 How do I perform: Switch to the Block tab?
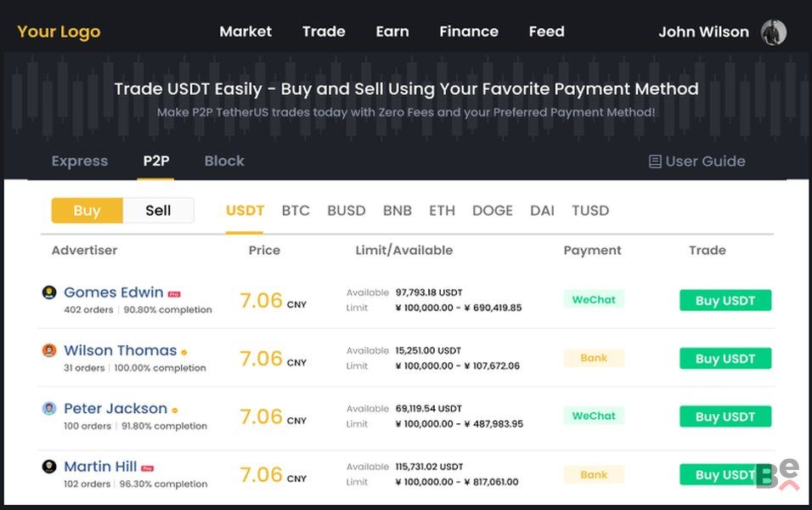[x=224, y=161]
